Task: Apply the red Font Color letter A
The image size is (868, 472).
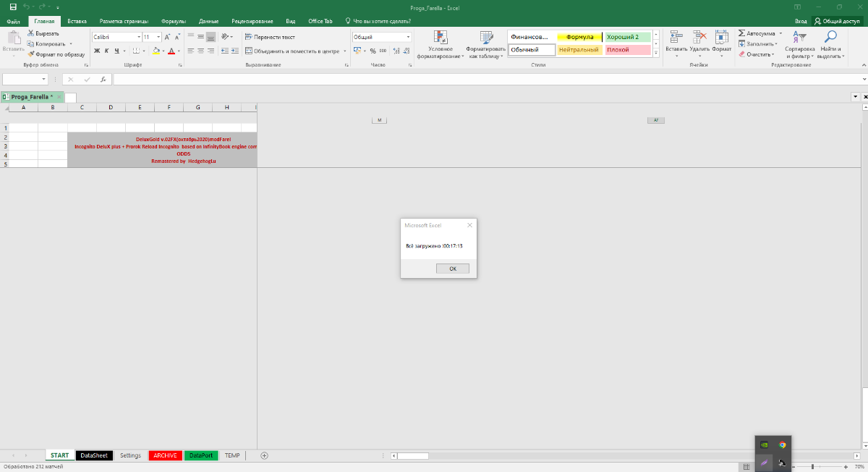Action: click(171, 51)
